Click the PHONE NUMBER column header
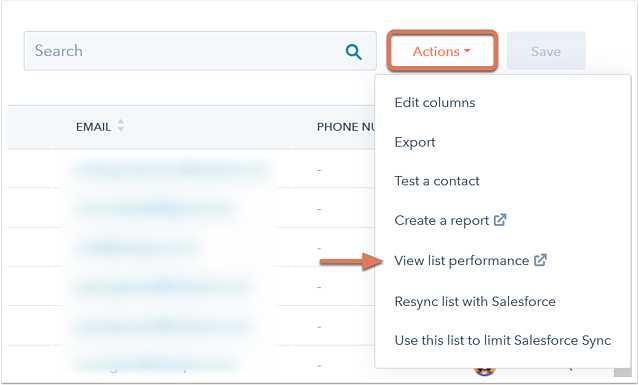Image resolution: width=639 pixels, height=385 pixels. click(346, 127)
